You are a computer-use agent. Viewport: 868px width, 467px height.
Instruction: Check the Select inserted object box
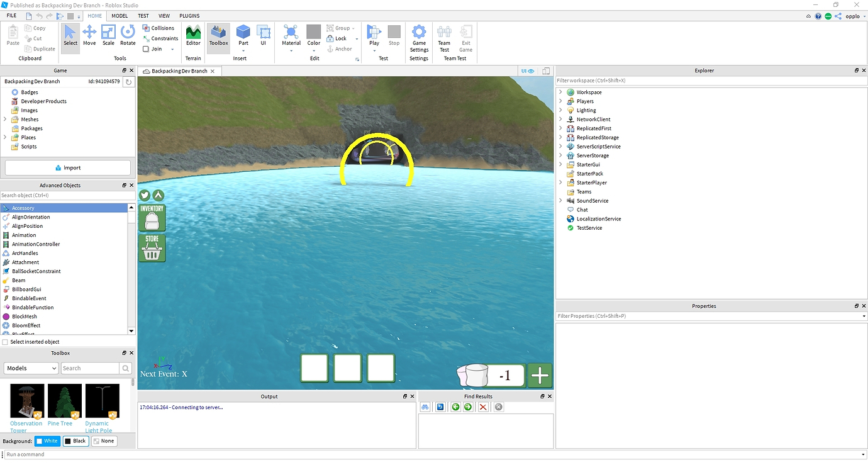click(x=6, y=342)
